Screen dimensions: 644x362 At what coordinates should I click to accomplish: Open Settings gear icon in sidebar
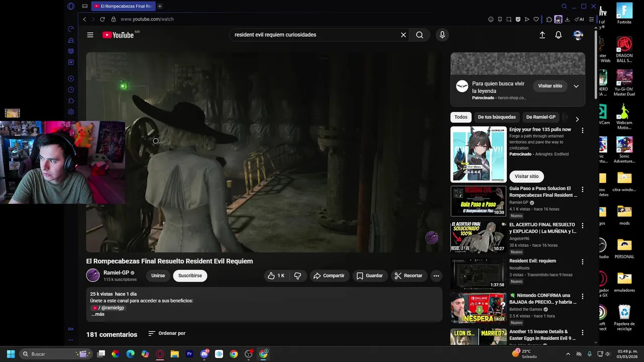(x=71, y=112)
